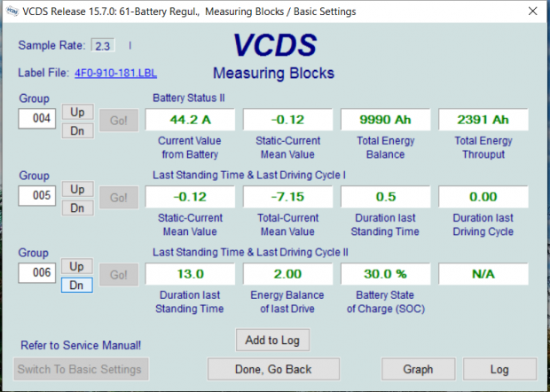Click the Group 006 number field

[37, 273]
